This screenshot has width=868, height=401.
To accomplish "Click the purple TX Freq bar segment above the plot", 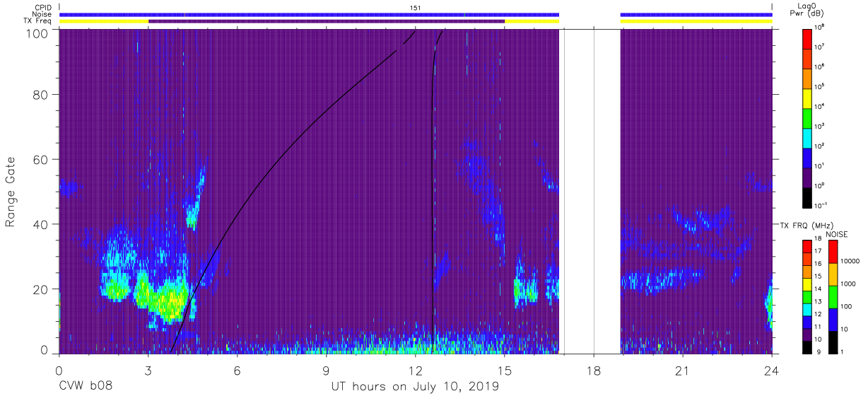I will pos(327,21).
